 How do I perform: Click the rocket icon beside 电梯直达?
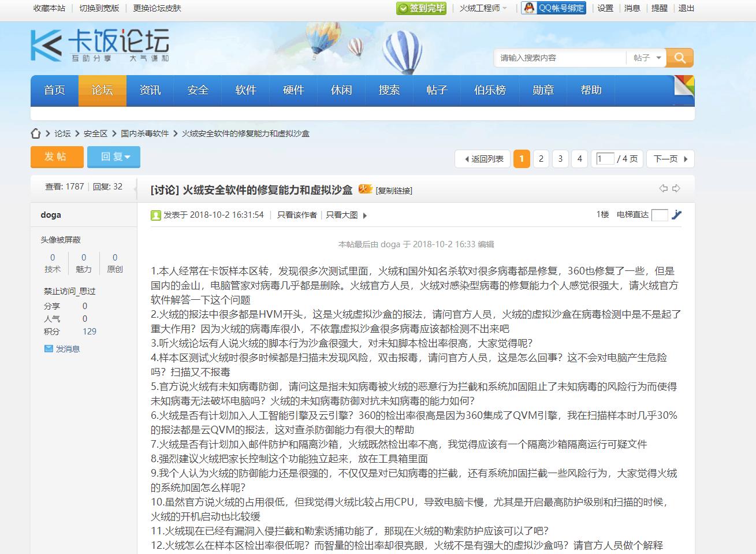coord(676,214)
